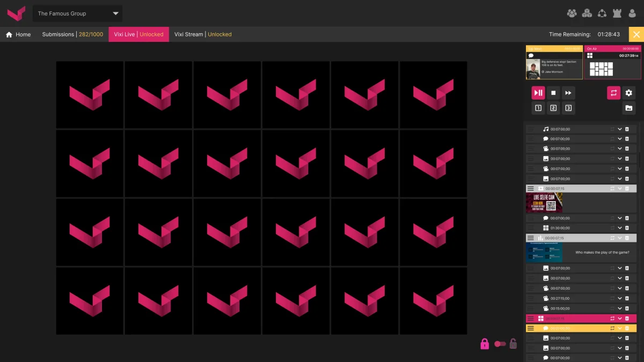Screen dimensions: 644x362
Task: Expand the 00:15:00;00 playlist item
Action: pyautogui.click(x=619, y=308)
